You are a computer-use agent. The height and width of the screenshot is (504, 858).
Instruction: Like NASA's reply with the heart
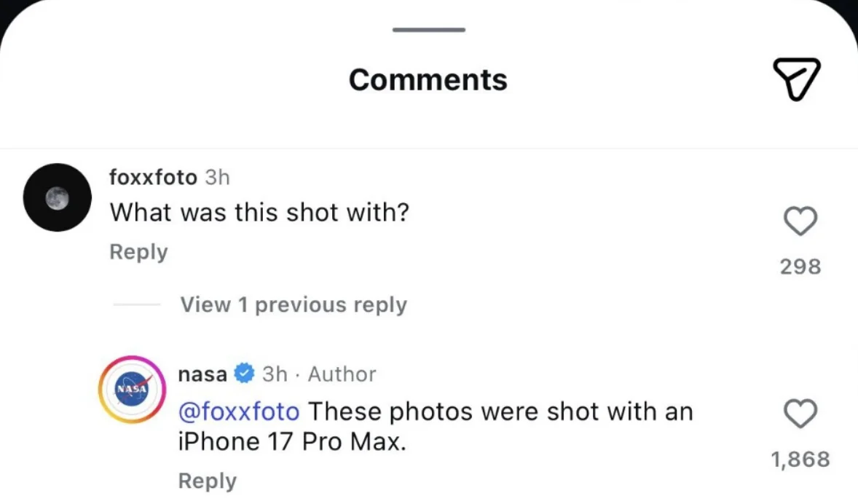[800, 414]
